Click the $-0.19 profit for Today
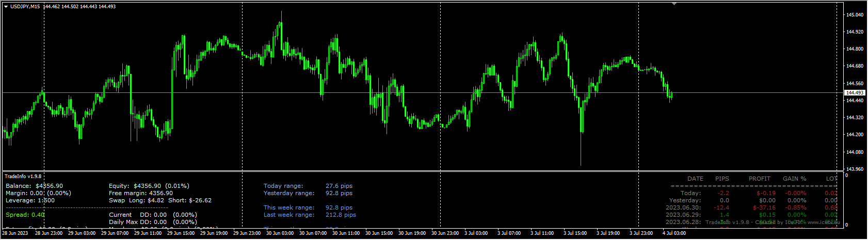Viewport: 868px width, 240px height. click(x=766, y=193)
